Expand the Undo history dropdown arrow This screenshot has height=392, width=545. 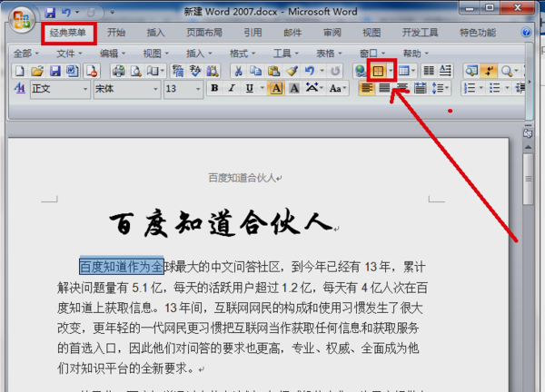coord(322,71)
